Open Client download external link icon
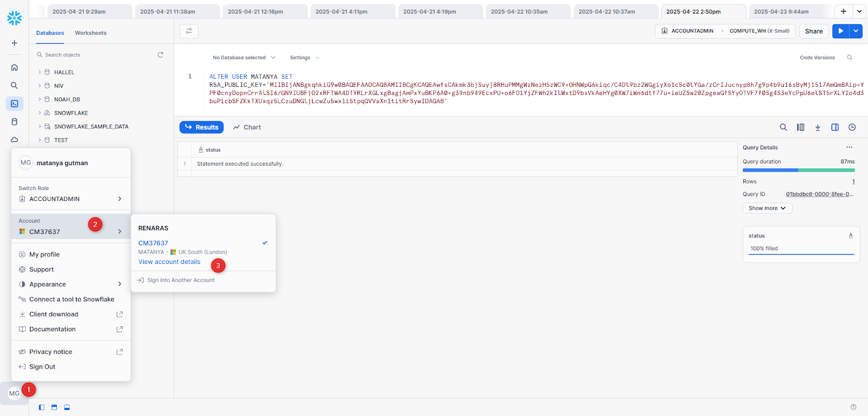Image resolution: width=868 pixels, height=416 pixels. [x=120, y=314]
